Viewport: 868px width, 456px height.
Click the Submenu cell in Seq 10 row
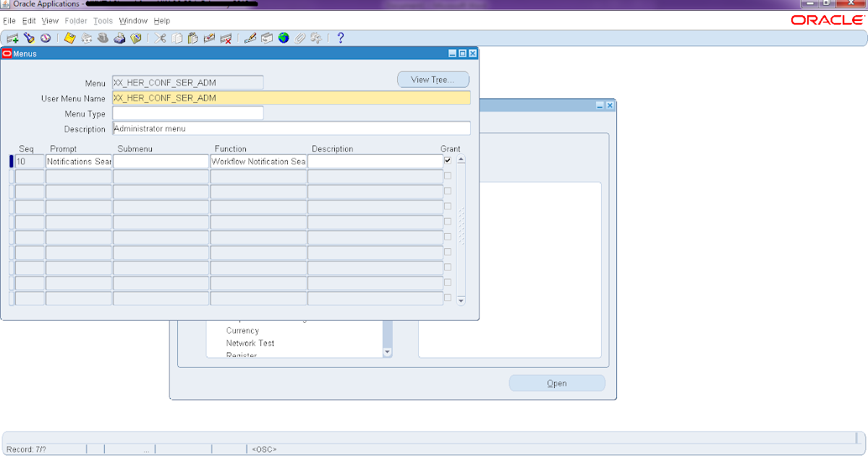click(161, 161)
